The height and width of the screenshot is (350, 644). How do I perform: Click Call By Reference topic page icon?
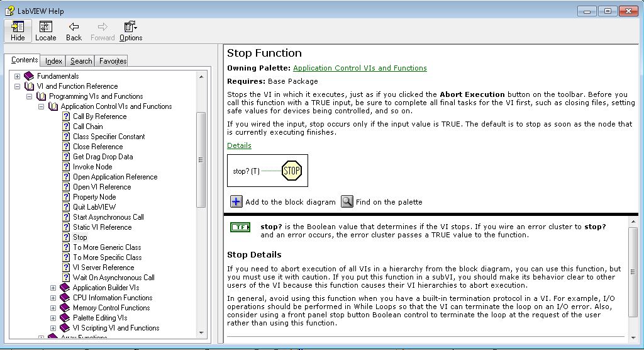pyautogui.click(x=66, y=116)
